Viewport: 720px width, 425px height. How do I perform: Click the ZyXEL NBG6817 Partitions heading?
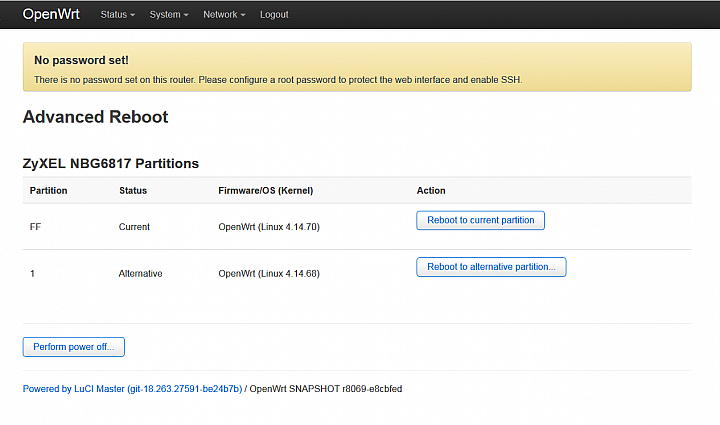tap(111, 163)
